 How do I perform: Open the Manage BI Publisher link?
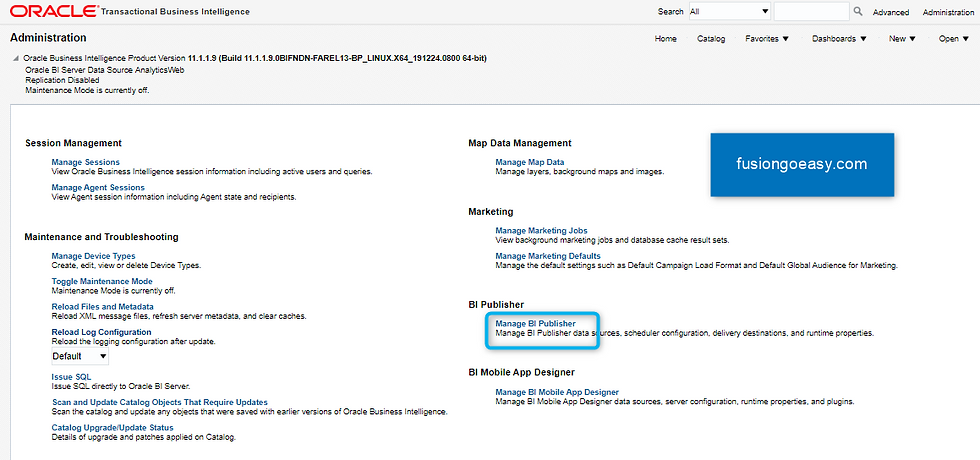coord(536,324)
